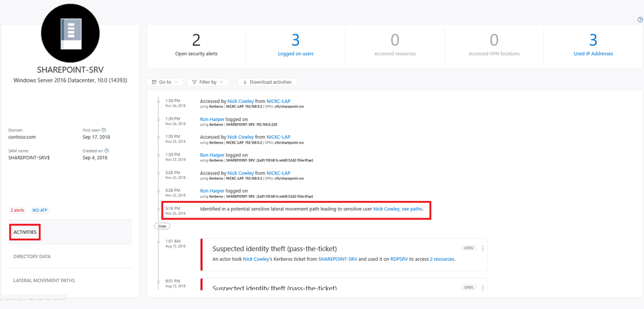
Task: Click the info icon next to First seen
Action: tap(104, 129)
